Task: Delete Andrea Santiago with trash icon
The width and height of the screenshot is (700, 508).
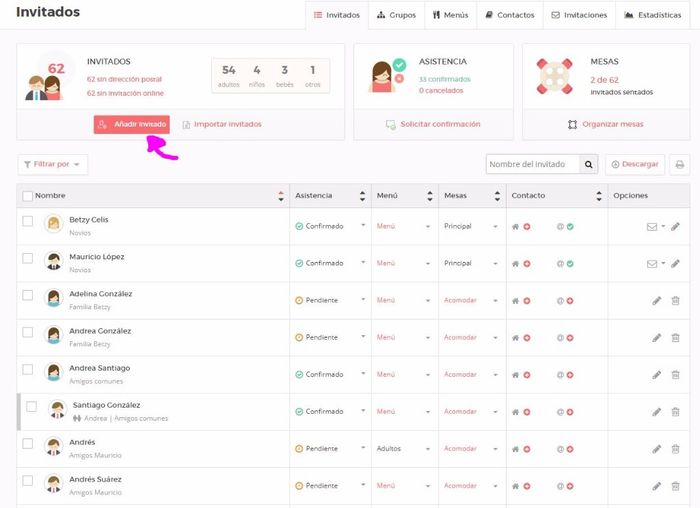Action: [x=675, y=375]
